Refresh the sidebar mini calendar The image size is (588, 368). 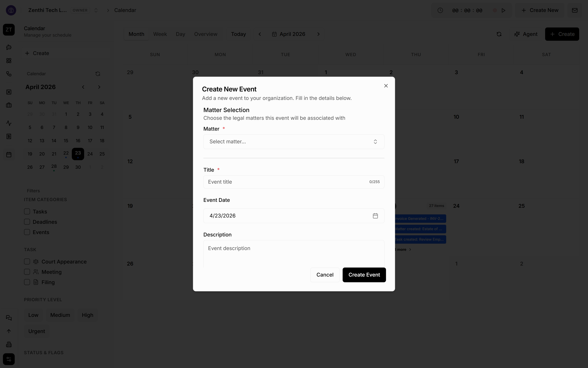[x=98, y=74]
